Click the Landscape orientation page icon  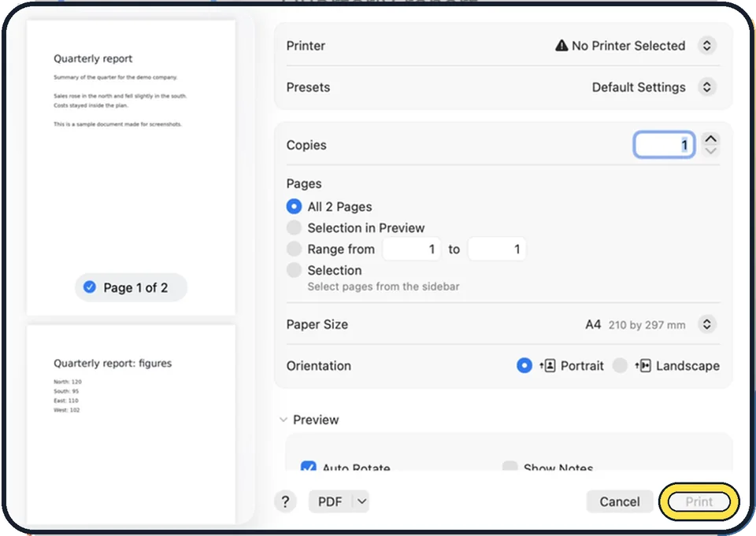coord(643,366)
